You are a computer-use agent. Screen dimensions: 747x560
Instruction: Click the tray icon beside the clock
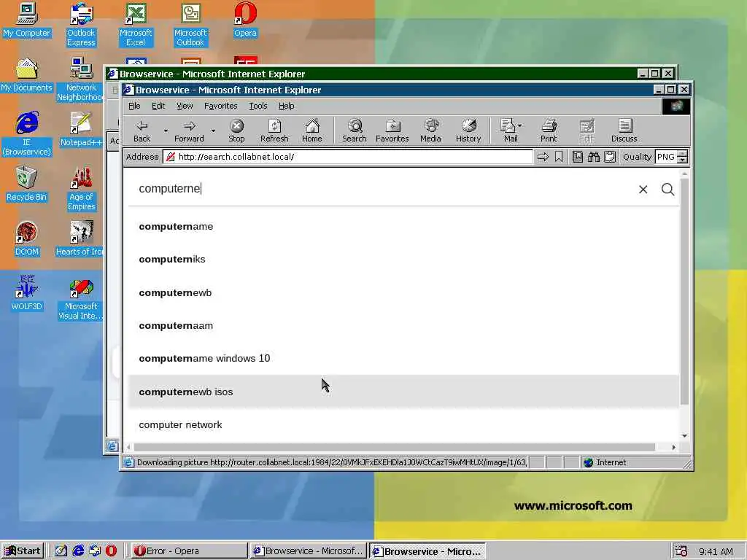point(681,551)
